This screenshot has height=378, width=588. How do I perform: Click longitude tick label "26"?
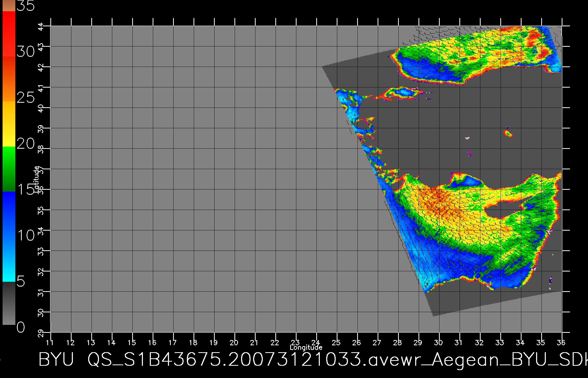point(357,342)
